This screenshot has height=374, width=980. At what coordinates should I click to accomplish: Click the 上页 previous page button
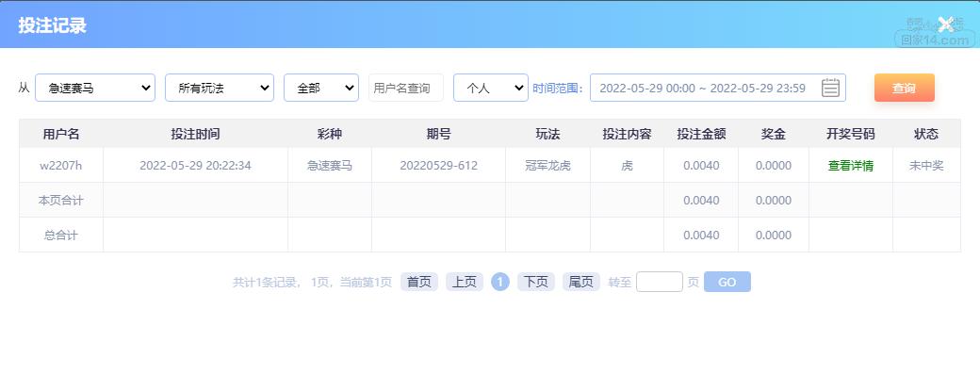pyautogui.click(x=465, y=283)
